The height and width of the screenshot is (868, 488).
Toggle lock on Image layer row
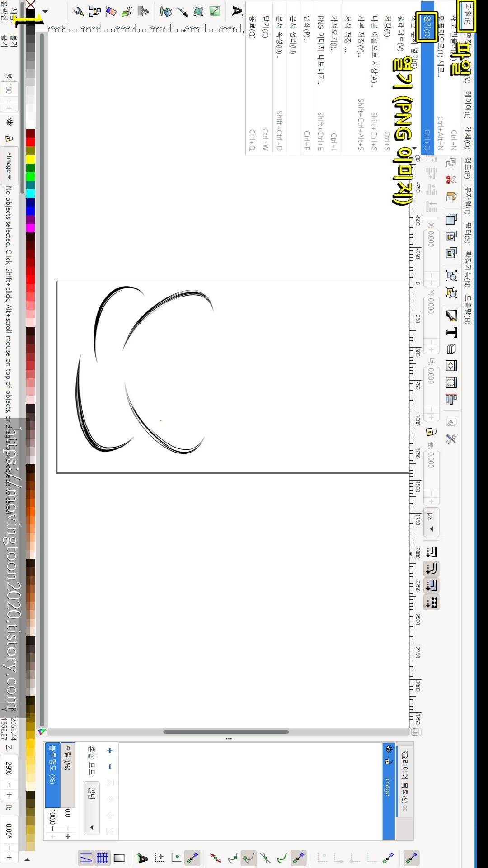(x=389, y=761)
